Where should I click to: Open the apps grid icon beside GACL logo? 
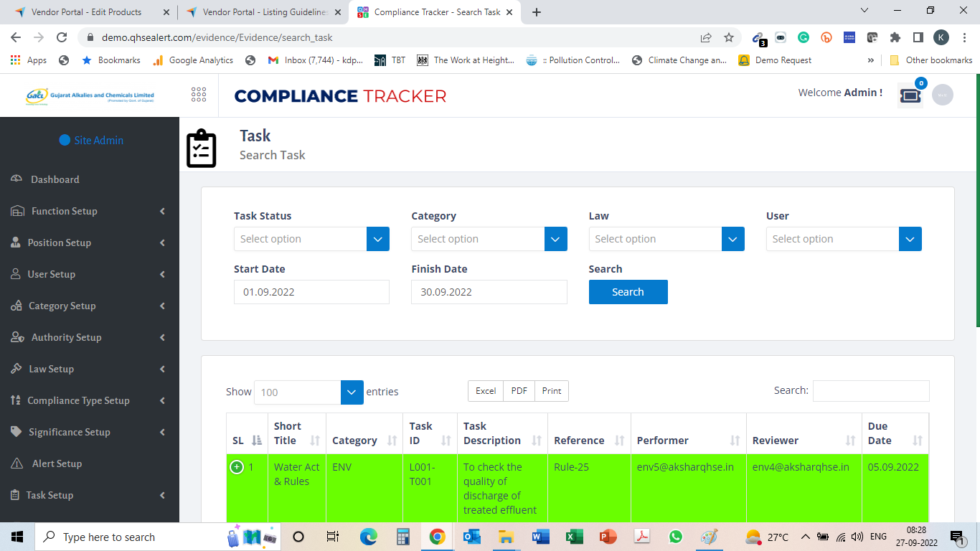click(199, 94)
